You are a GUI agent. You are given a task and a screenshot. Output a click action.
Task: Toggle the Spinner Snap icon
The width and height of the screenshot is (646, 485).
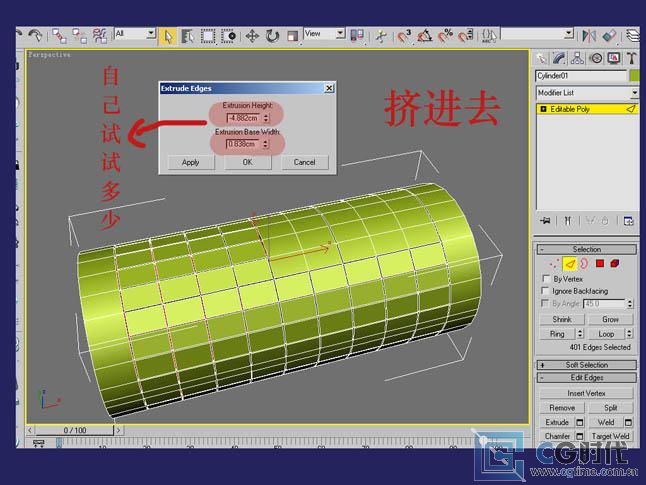click(x=466, y=36)
